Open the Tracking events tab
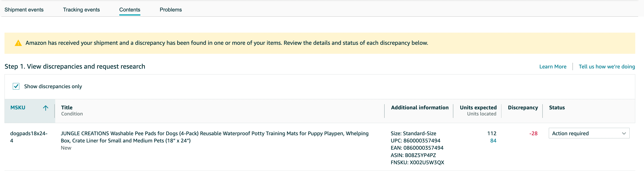 tap(81, 10)
